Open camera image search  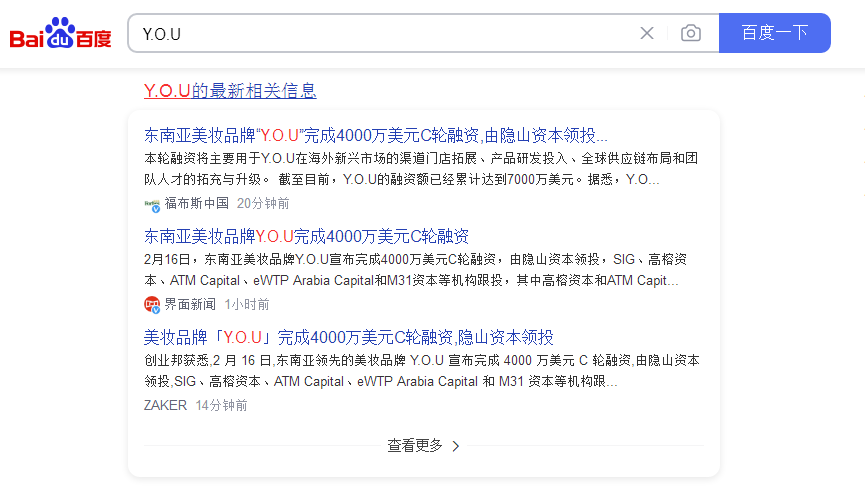[691, 33]
